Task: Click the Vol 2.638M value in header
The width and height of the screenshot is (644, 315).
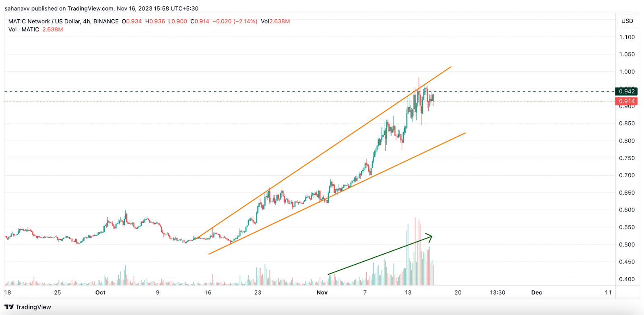Action: pyautogui.click(x=275, y=21)
